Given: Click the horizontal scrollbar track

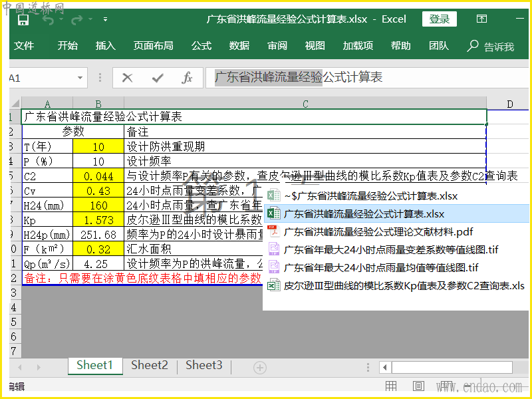Looking at the screenshot, I should click(452, 367).
